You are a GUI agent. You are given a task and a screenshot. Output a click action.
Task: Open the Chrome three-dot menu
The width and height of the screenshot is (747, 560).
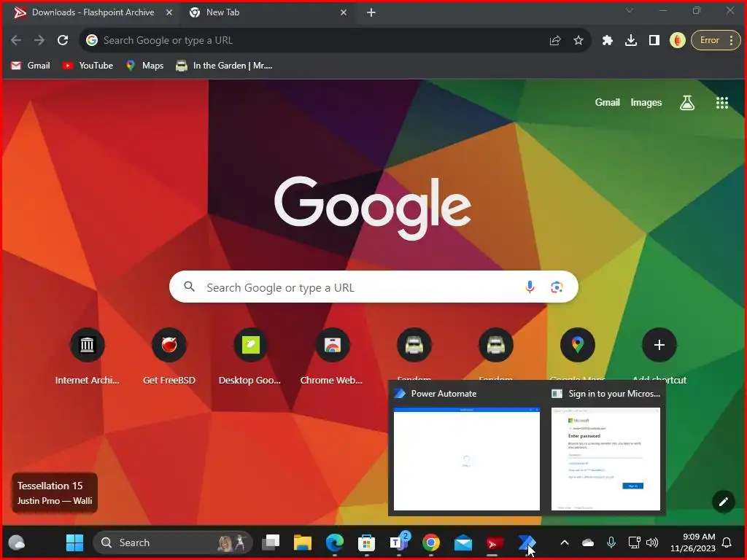click(x=731, y=41)
